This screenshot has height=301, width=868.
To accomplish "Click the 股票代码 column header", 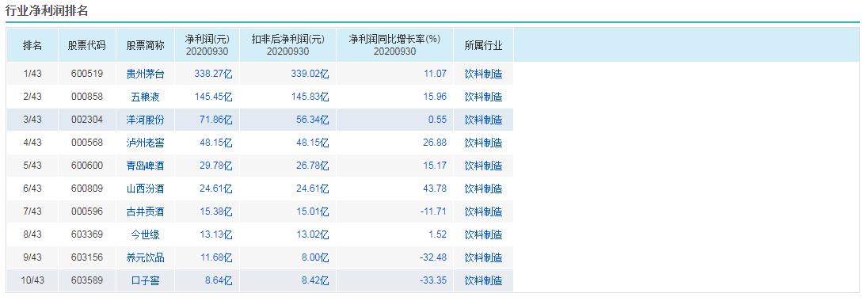I will (x=87, y=45).
